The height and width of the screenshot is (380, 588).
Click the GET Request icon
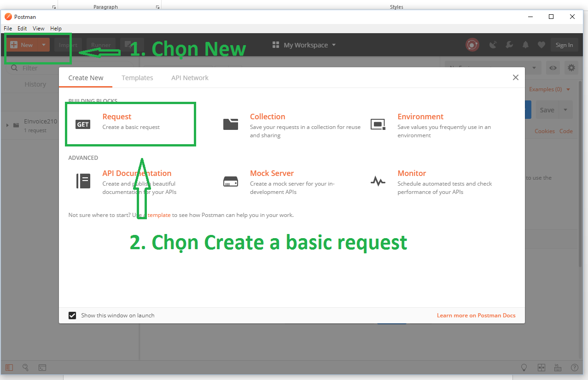click(83, 124)
